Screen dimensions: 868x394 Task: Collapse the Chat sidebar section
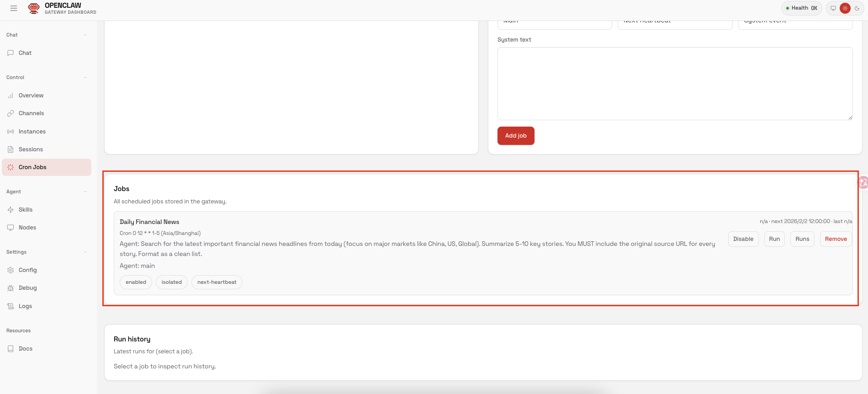85,35
